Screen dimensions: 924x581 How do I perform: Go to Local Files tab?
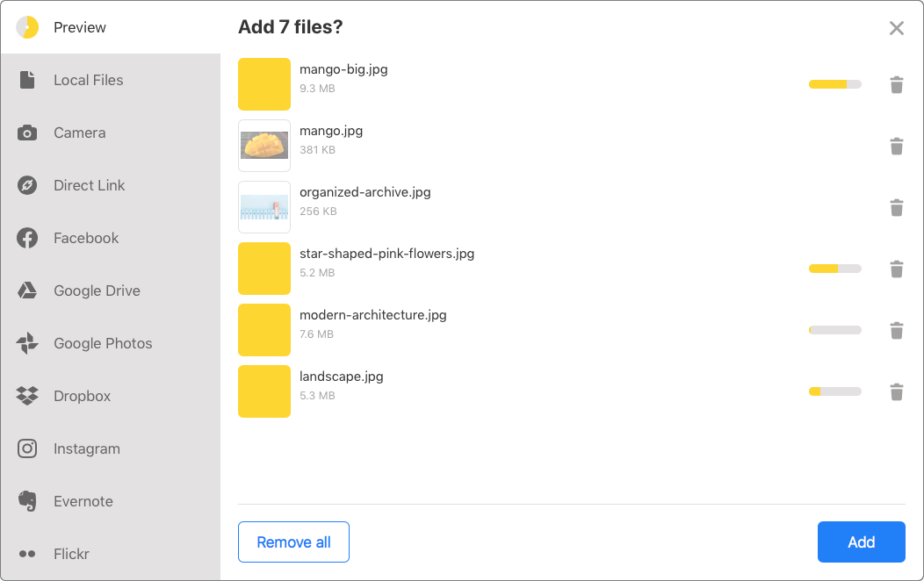[x=88, y=80]
